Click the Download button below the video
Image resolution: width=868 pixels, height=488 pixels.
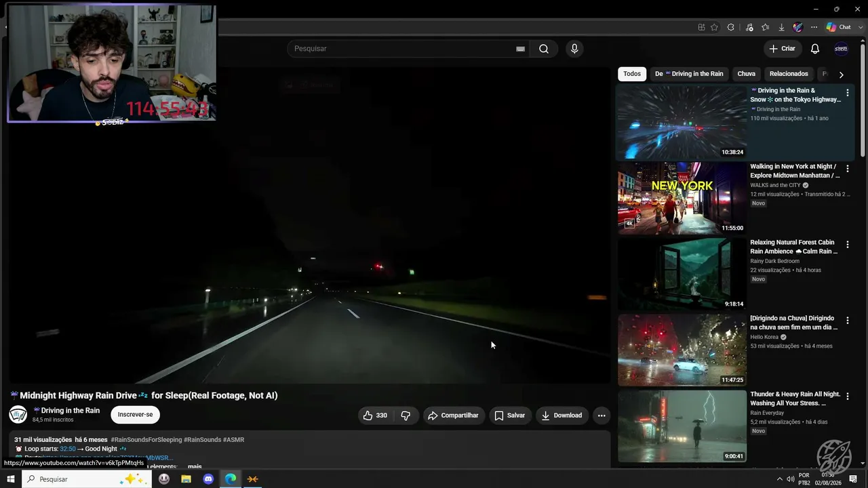(x=561, y=415)
